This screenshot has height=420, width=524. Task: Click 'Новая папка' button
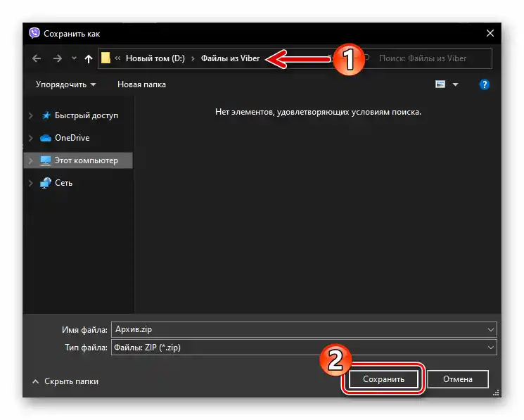point(141,84)
